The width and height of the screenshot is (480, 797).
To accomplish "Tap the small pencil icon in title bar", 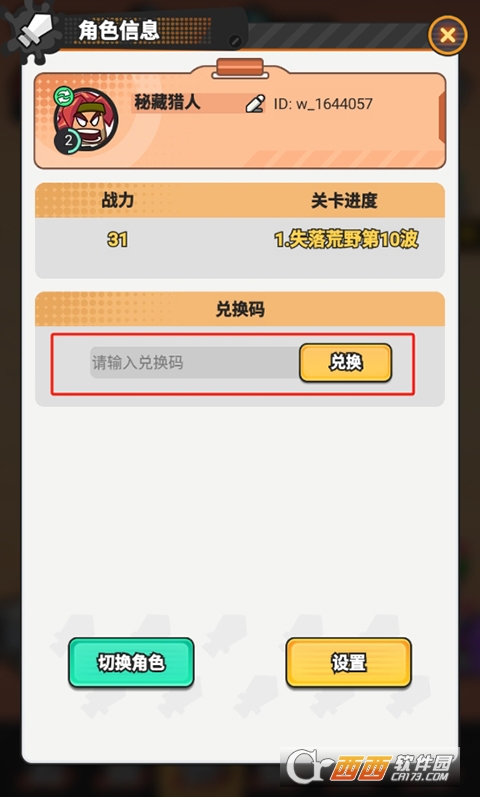I will pyautogui.click(x=235, y=42).
